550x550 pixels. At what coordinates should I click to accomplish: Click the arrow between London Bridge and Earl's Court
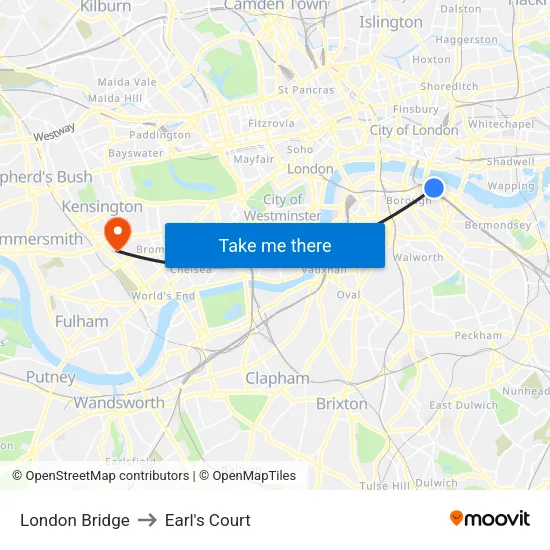point(147,520)
